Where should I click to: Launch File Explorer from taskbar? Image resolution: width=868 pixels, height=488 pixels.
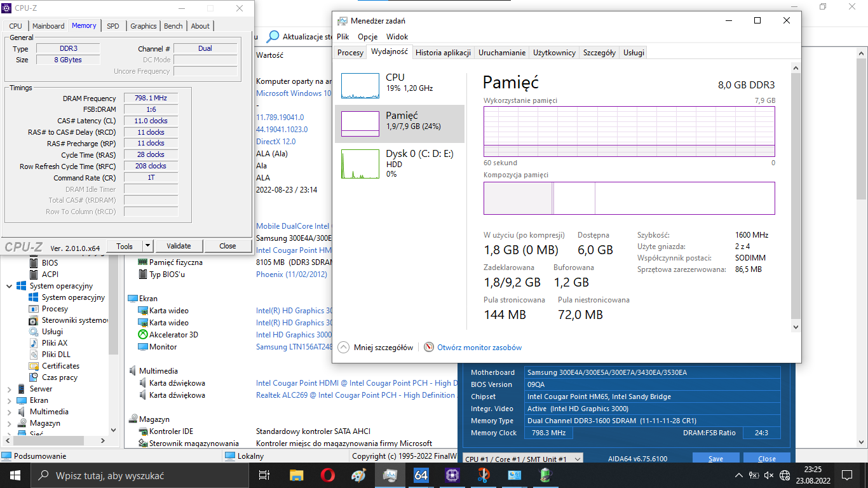point(296,475)
